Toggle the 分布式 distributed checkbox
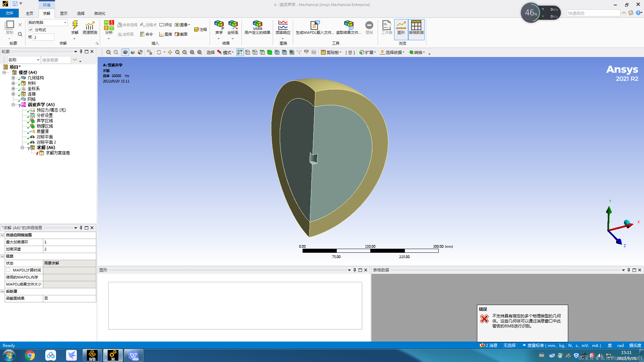Screen dimensions: 644x362 point(31,30)
